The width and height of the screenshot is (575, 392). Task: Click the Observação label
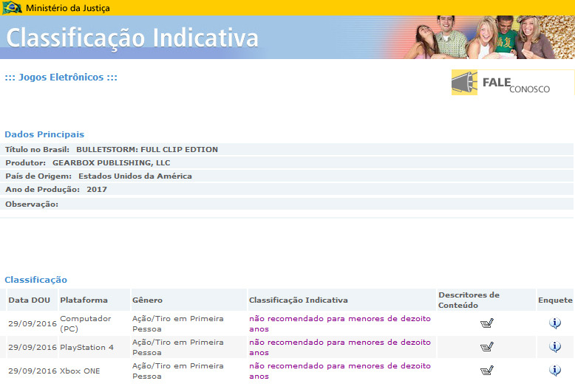tap(32, 204)
